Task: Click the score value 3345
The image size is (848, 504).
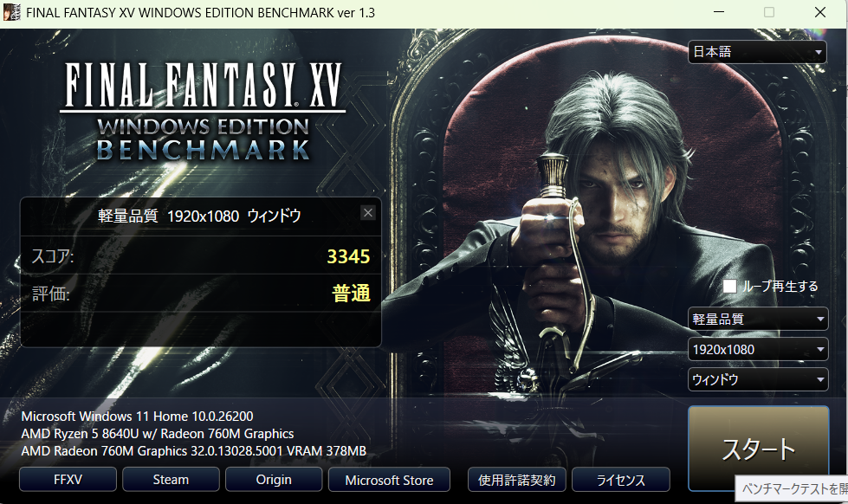Action: coord(348,256)
